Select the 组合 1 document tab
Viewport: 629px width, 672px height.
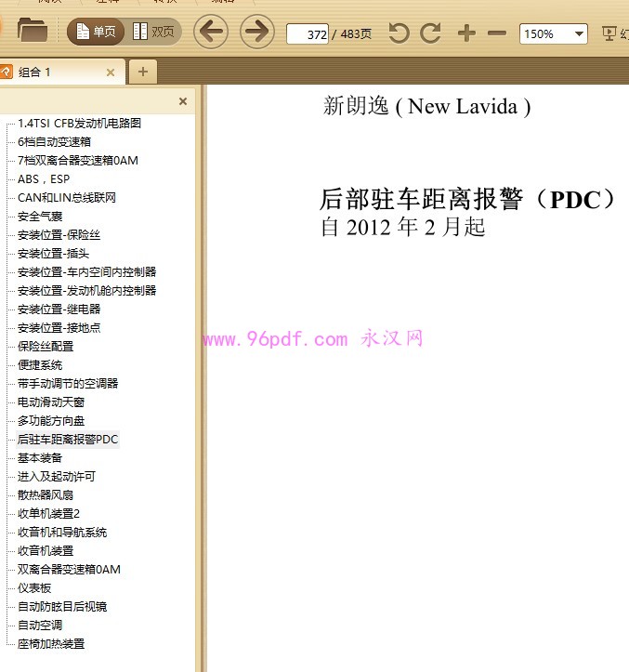tap(62, 72)
